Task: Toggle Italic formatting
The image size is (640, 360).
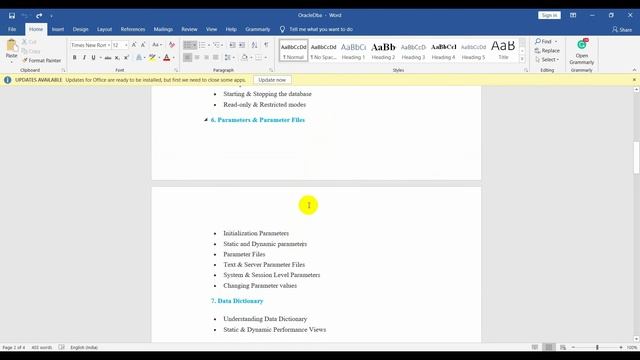Action: coord(84,58)
